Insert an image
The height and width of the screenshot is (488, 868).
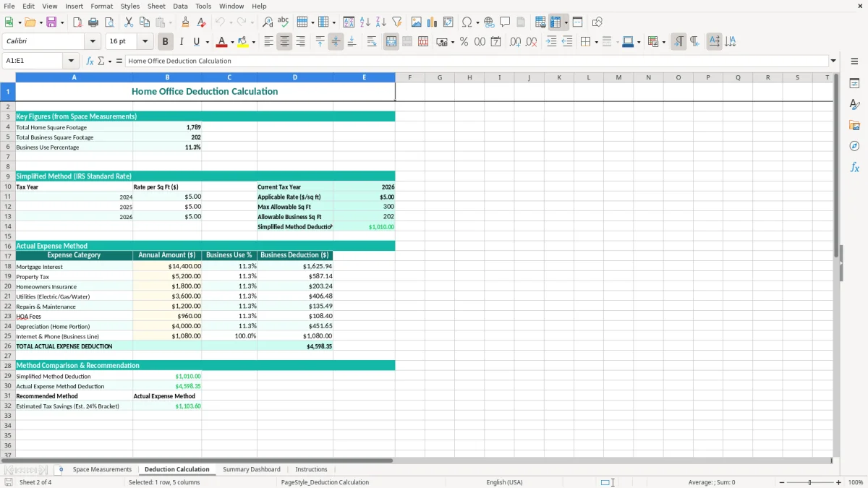[417, 22]
